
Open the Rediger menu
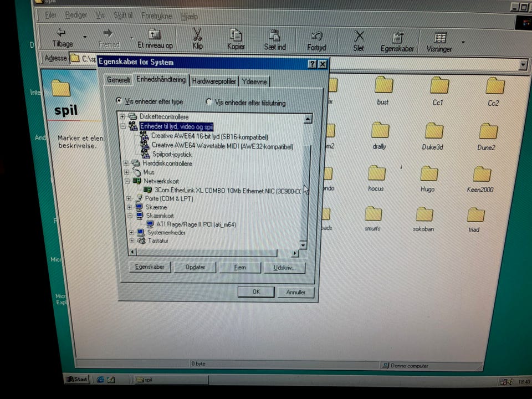tap(76, 15)
